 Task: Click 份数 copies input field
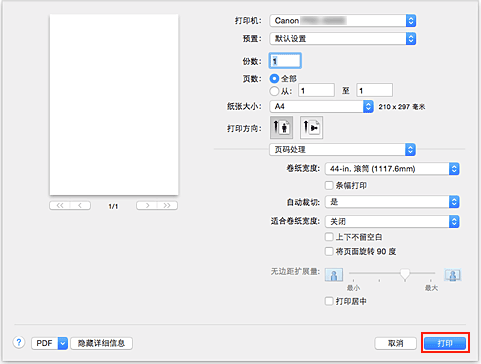tap(285, 61)
